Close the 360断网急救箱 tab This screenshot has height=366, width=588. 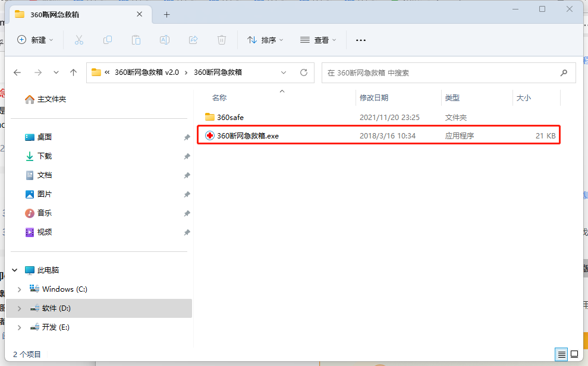(140, 14)
